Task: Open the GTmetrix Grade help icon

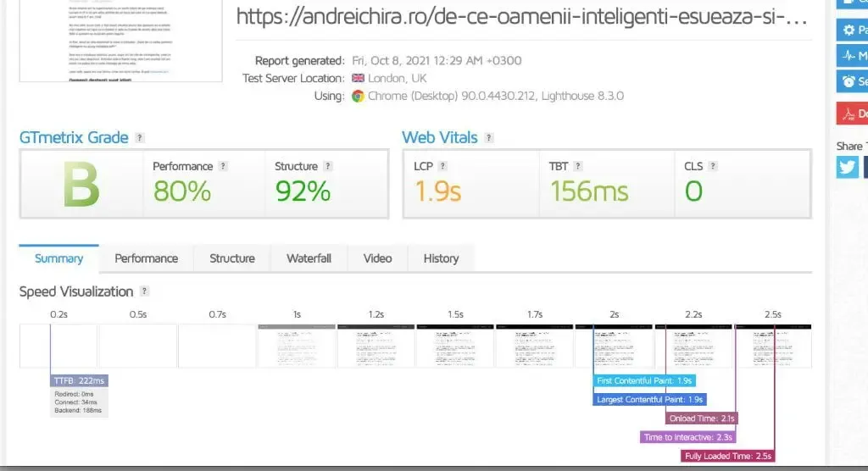Action: click(x=140, y=138)
